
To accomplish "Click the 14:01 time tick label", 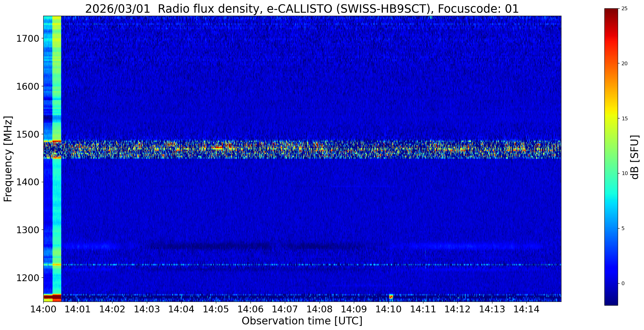I will click(x=78, y=309).
